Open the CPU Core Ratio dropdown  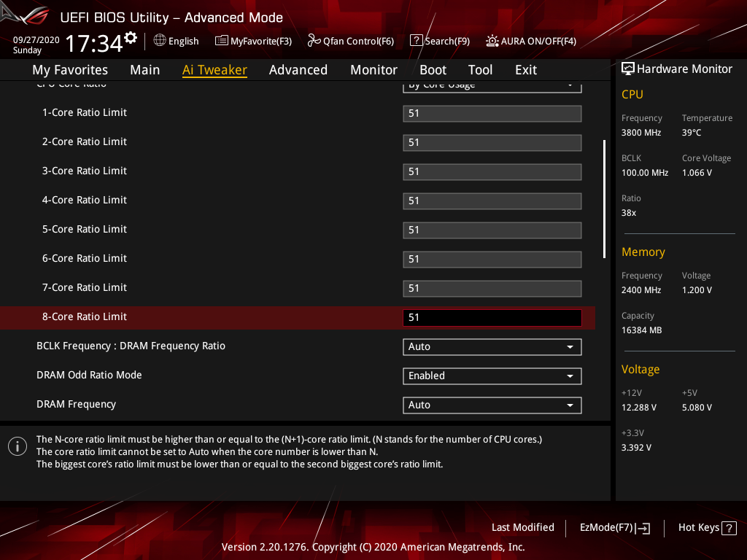tap(492, 87)
